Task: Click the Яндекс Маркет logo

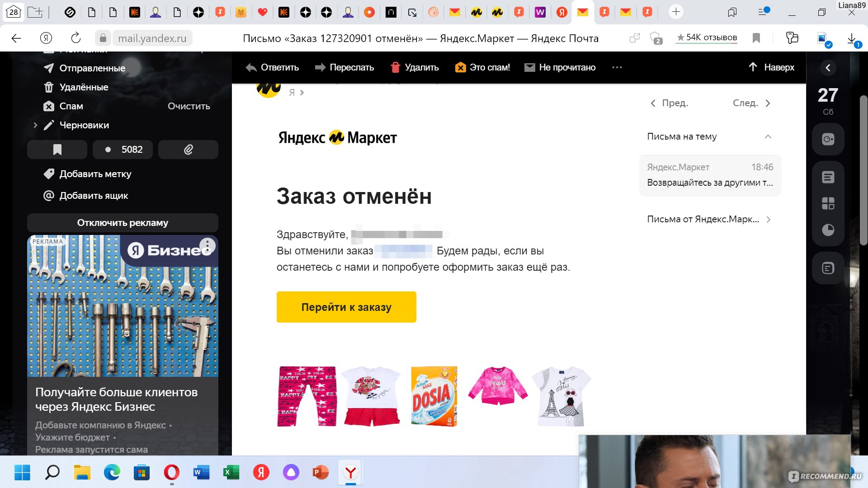Action: tap(337, 137)
